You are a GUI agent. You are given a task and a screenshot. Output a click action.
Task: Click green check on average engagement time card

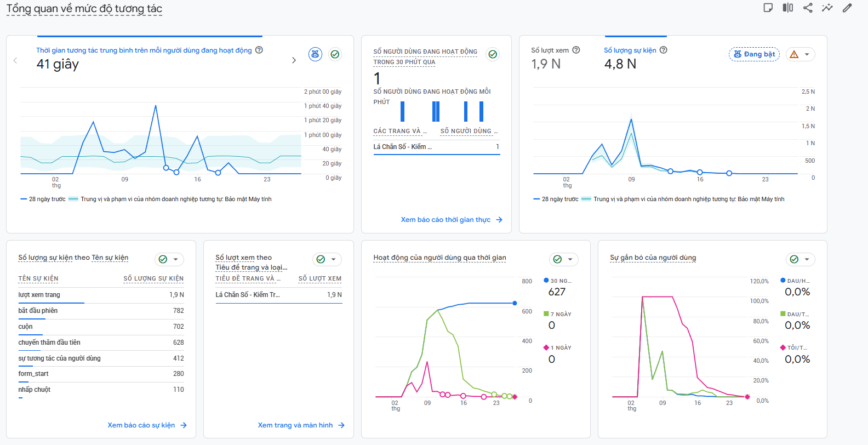tap(335, 54)
